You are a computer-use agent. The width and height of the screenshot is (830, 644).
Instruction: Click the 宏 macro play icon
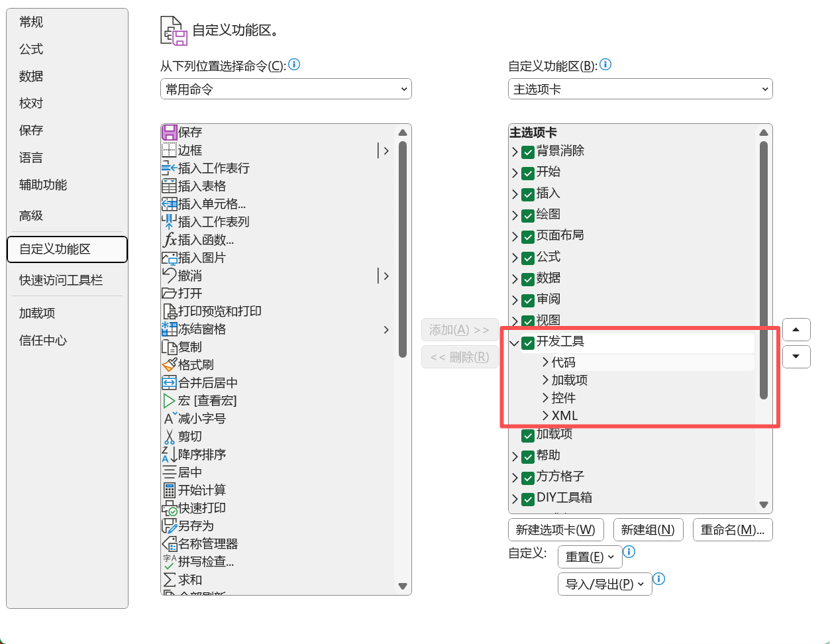coord(170,401)
